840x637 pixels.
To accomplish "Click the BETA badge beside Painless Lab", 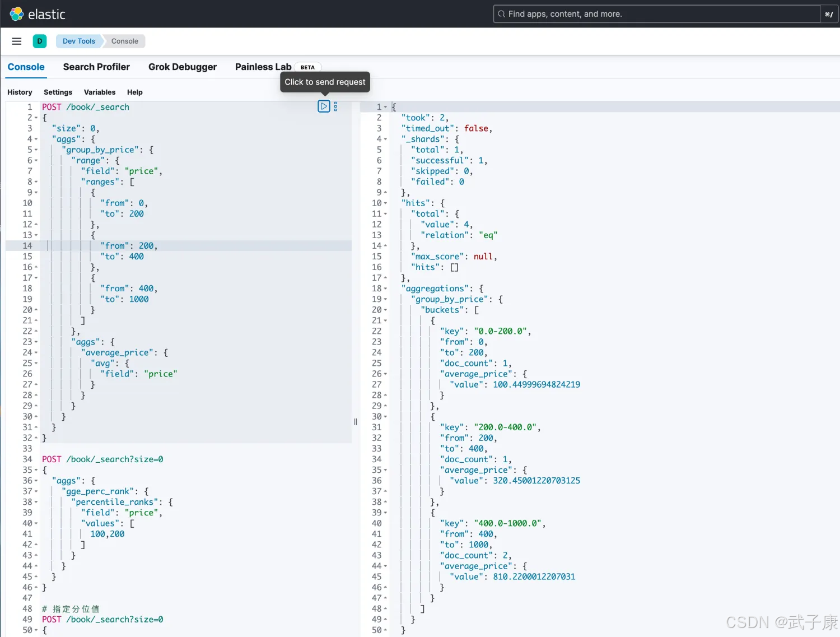I will tap(307, 67).
